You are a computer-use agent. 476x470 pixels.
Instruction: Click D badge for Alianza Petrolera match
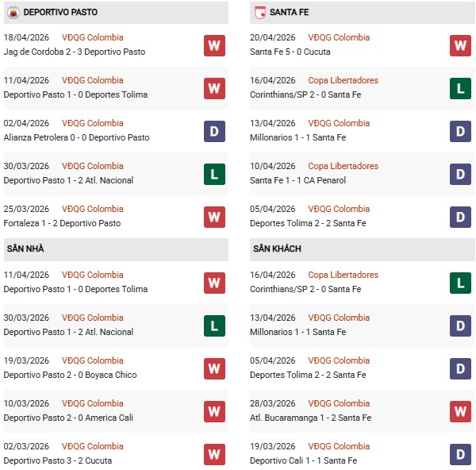tap(214, 131)
